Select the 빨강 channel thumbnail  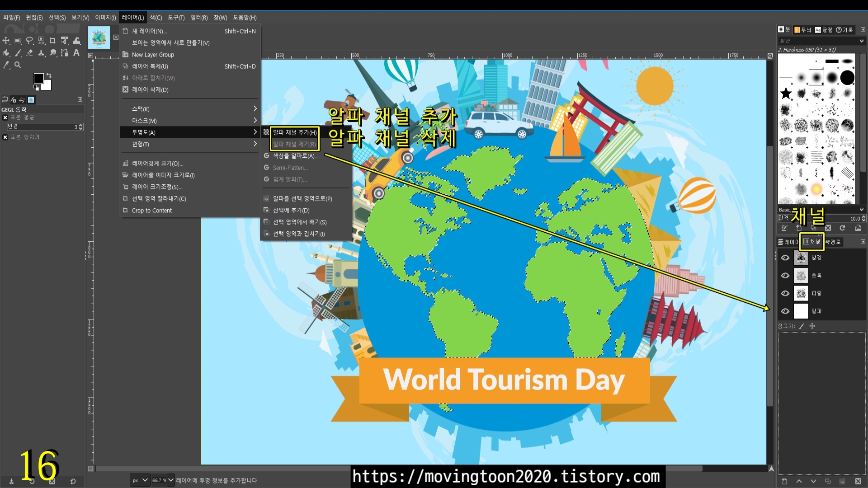[801, 258]
